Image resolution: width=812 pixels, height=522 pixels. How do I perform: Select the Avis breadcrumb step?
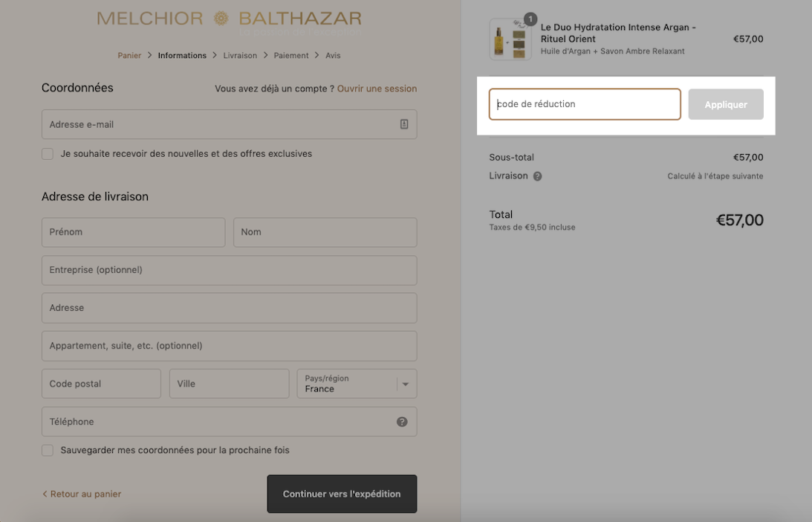pos(333,56)
